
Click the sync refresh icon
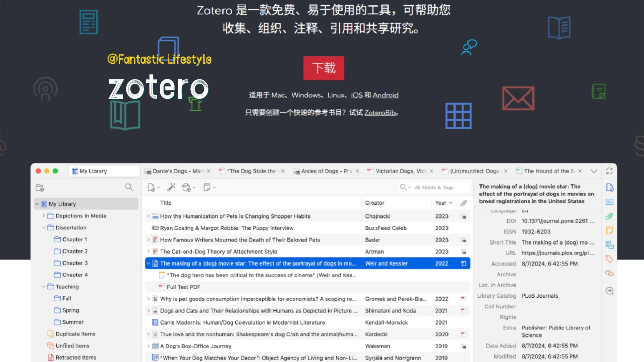click(x=609, y=171)
